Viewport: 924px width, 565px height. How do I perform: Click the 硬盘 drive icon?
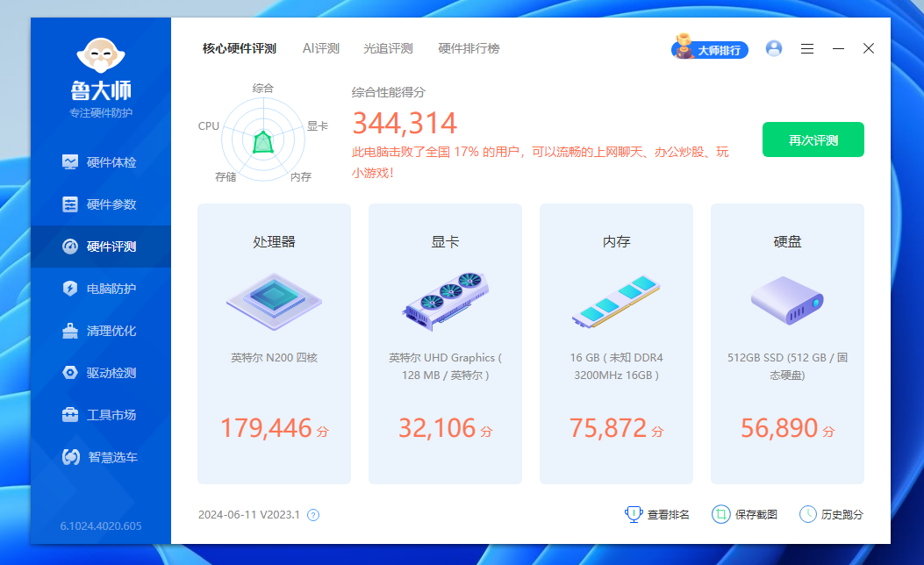787,300
